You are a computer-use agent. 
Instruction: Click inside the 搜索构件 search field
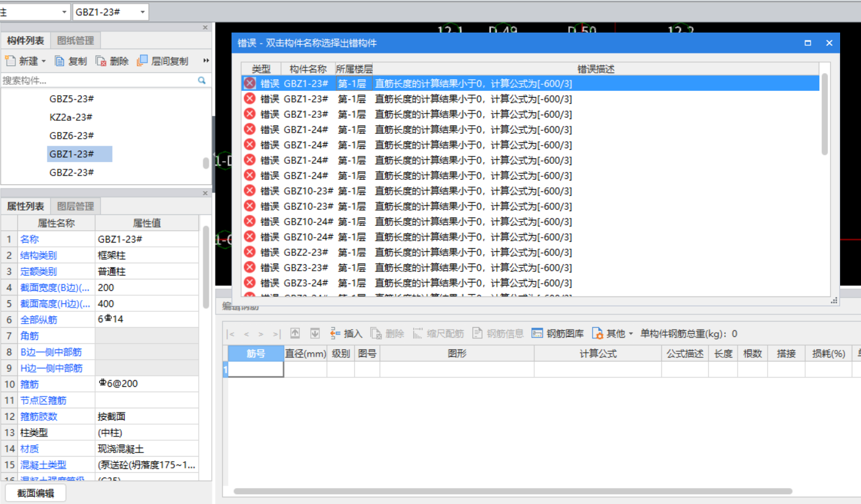coord(98,80)
